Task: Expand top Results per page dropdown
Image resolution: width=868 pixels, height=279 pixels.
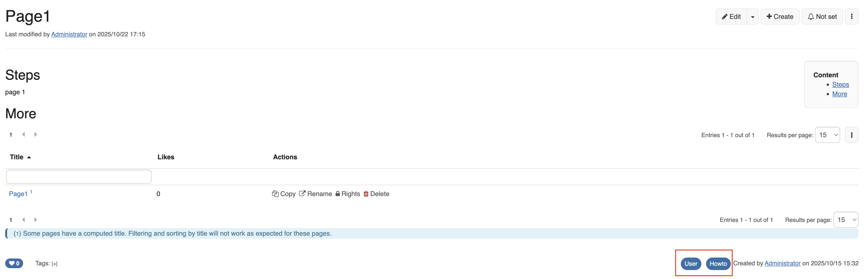Action: [827, 135]
